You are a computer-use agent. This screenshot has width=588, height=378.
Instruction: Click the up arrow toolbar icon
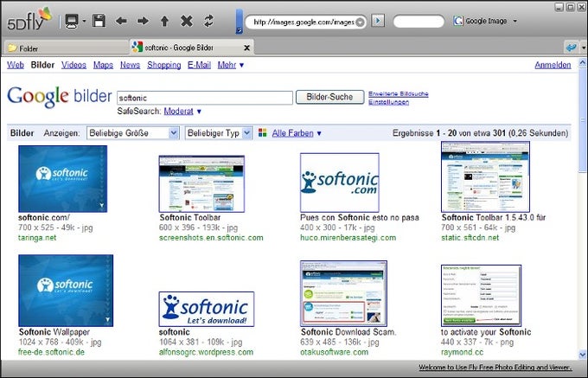[164, 21]
